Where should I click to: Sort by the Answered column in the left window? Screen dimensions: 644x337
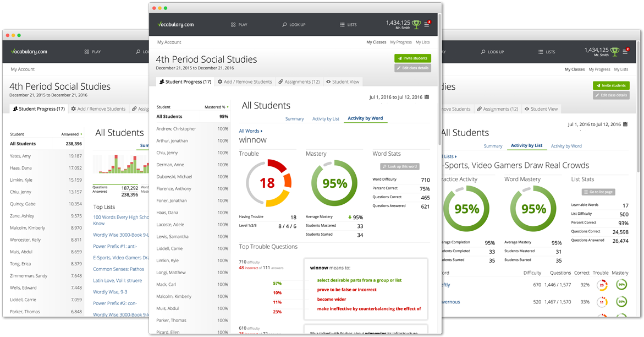71,134
